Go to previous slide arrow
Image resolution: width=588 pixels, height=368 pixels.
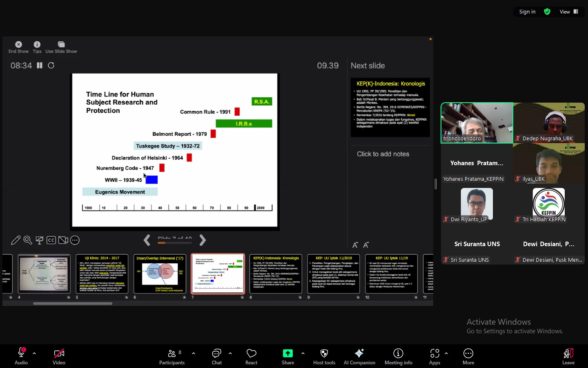click(147, 240)
